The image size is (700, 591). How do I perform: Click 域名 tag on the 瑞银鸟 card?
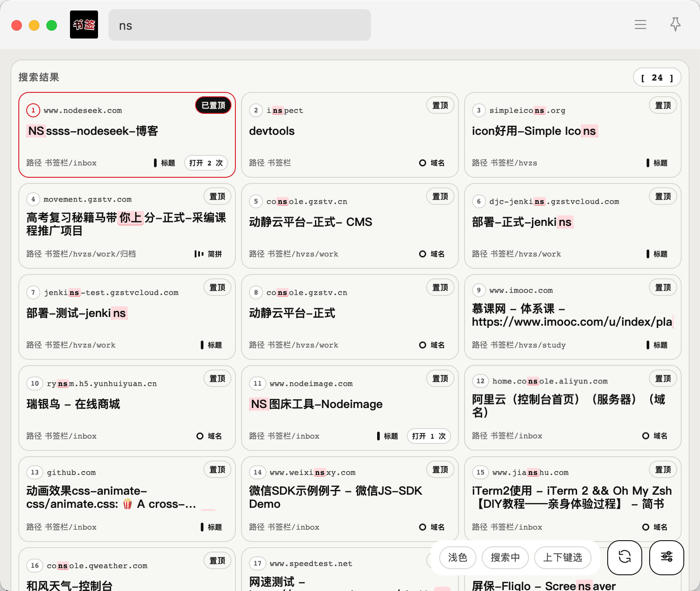click(x=209, y=436)
